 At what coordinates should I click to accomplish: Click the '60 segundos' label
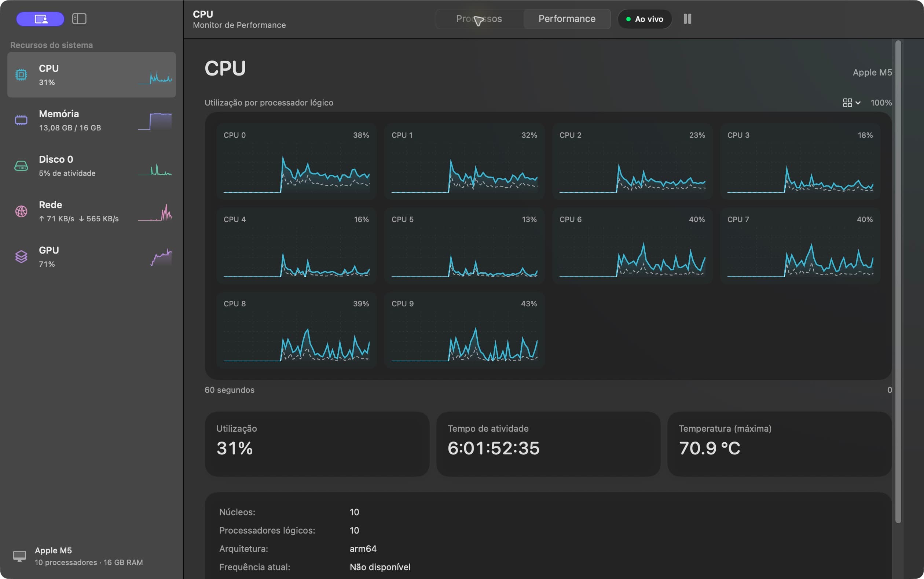(230, 390)
